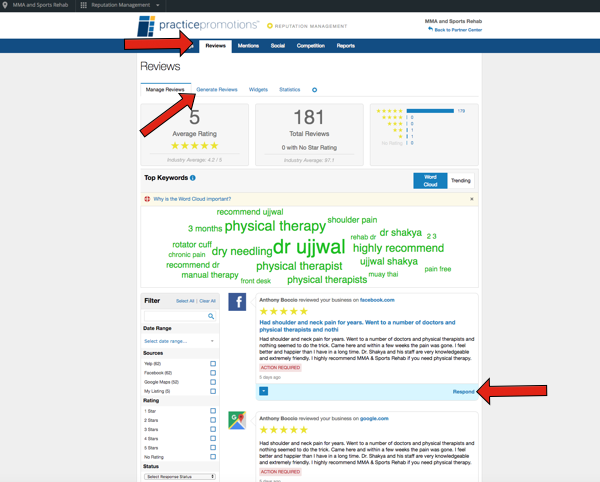This screenshot has height=482, width=600.
Task: Click the lifebuoy help icon in word cloud notice
Action: point(147,199)
